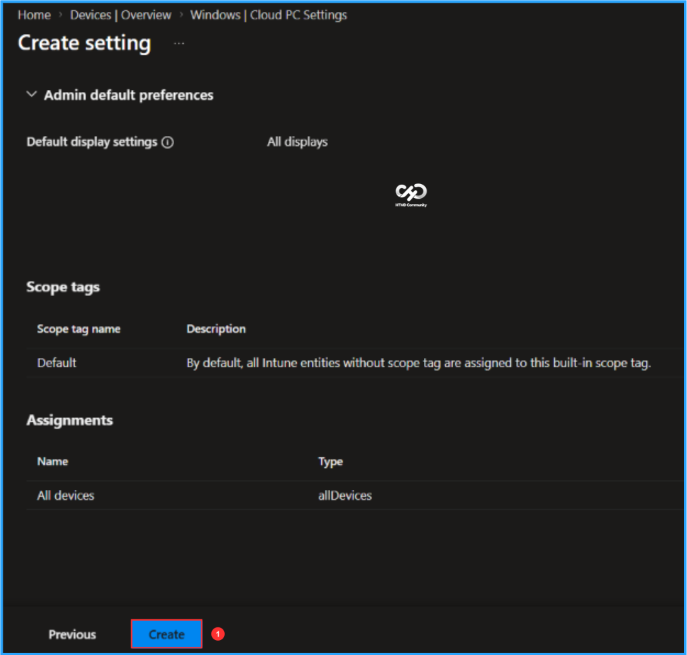Go to Devices | Overview breadcrumb
Image resolution: width=687 pixels, height=655 pixels.
point(120,15)
